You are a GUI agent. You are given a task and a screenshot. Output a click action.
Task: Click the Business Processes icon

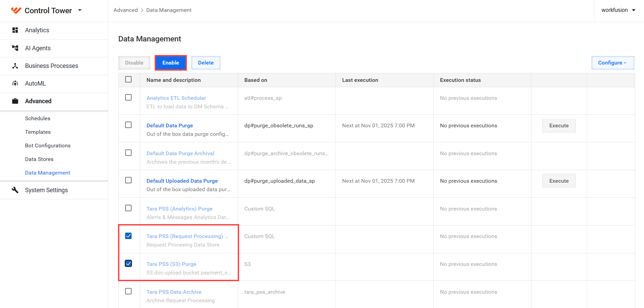15,66
